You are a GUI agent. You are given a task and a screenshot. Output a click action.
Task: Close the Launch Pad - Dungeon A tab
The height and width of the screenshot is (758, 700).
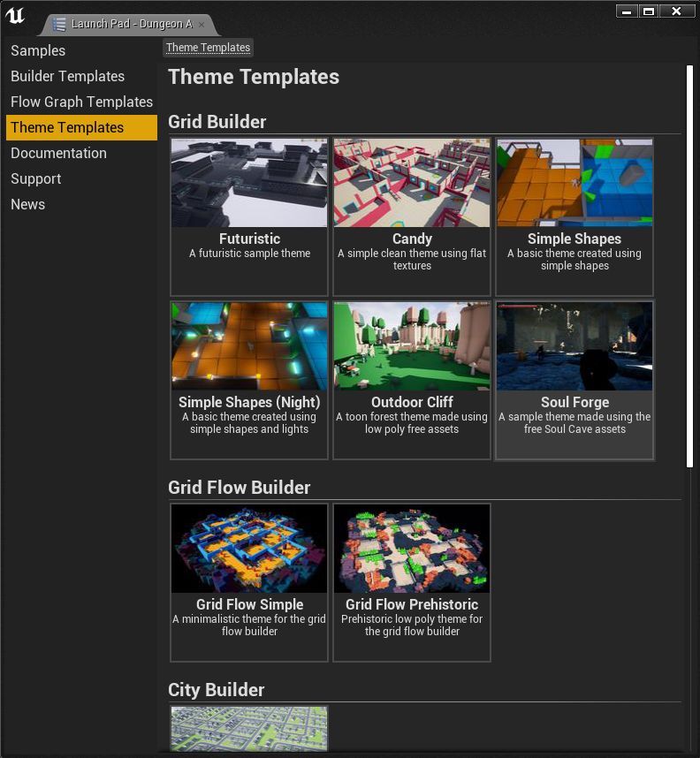[202, 24]
